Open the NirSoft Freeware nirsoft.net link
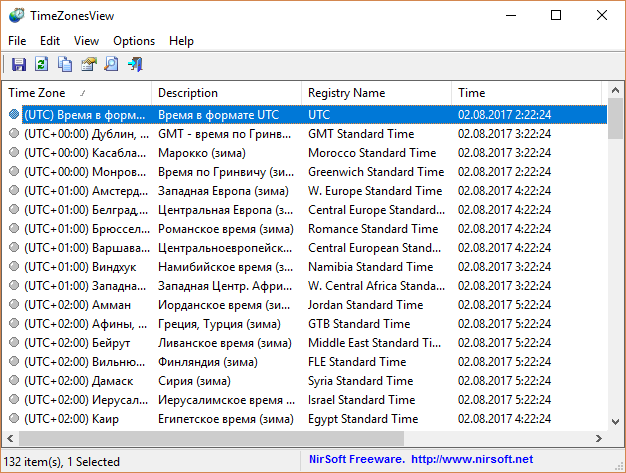Image resolution: width=626 pixels, height=473 pixels. (x=421, y=459)
